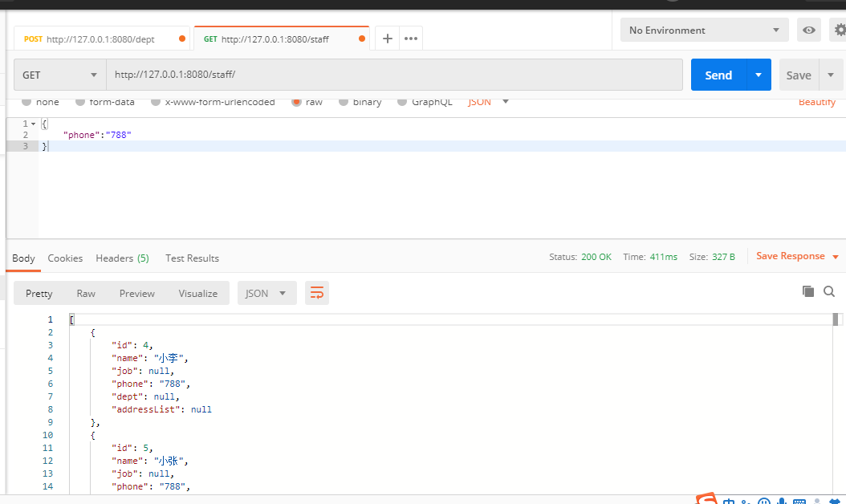Click "id": 5 in response
Screen dimensions: 846x504
click(x=132, y=448)
